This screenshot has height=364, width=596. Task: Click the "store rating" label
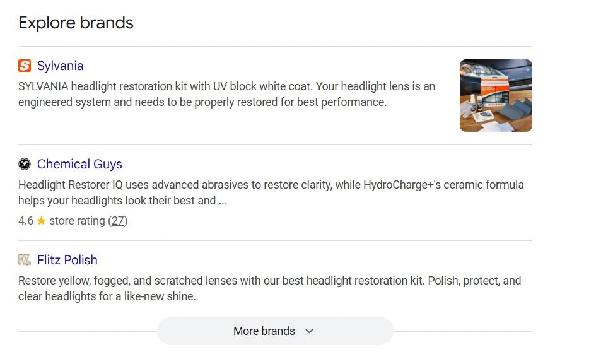tap(77, 221)
